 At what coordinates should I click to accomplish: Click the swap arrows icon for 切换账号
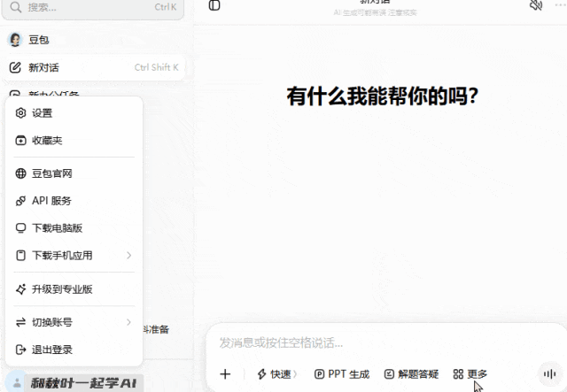point(21,322)
